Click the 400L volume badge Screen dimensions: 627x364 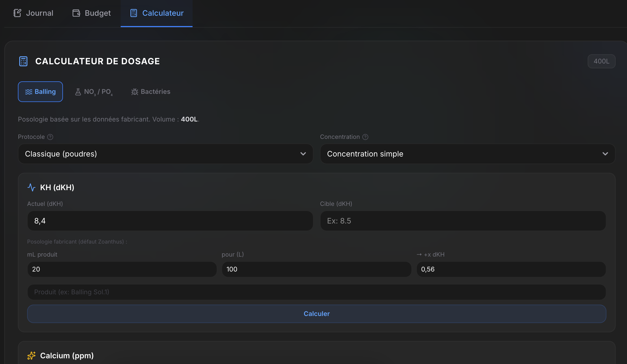point(601,61)
